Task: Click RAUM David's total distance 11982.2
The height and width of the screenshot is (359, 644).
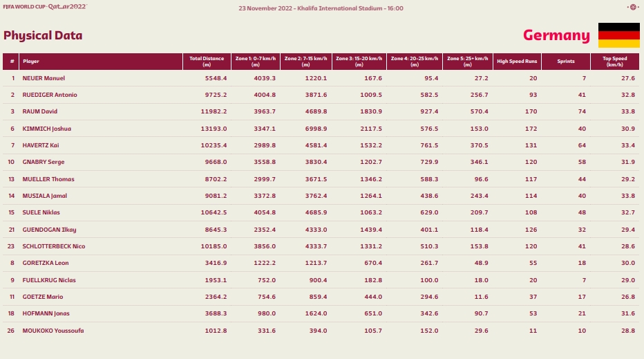Action: 214,111
